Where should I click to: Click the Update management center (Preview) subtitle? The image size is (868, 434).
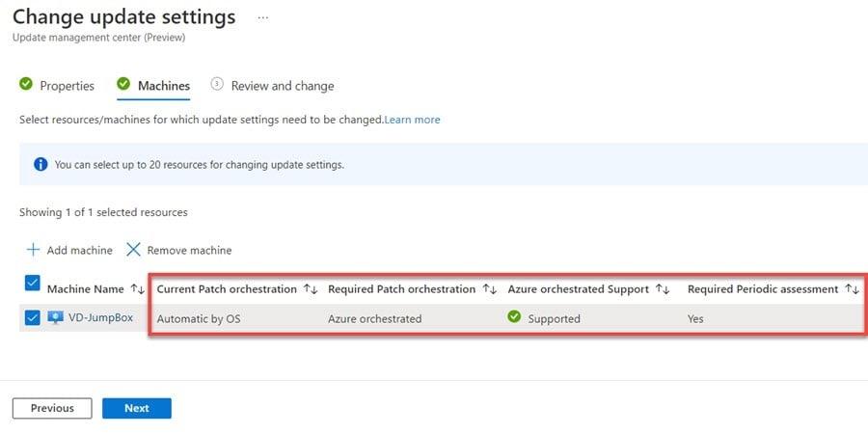coord(98,38)
